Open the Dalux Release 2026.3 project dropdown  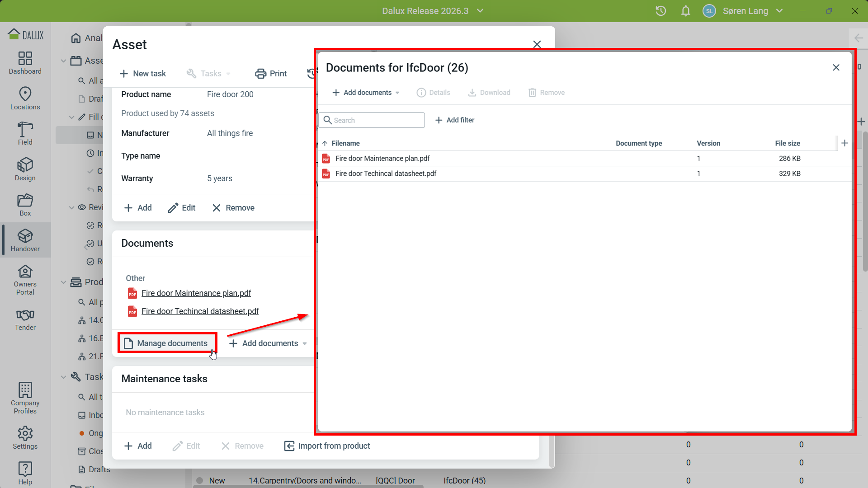pos(433,11)
